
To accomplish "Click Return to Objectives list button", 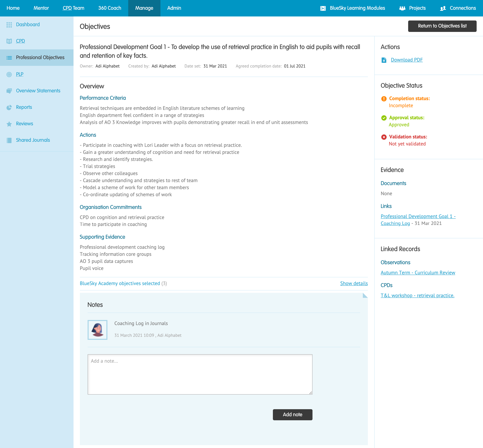I will click(x=442, y=26).
